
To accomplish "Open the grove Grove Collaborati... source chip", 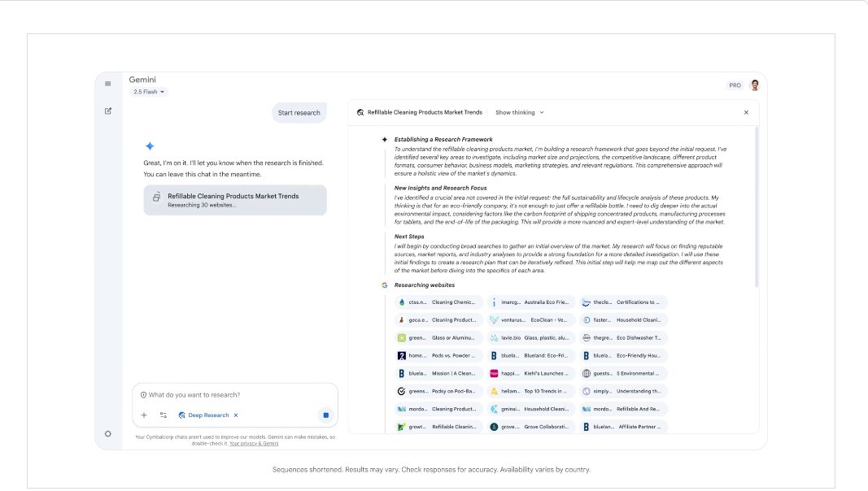I will pos(531,427).
